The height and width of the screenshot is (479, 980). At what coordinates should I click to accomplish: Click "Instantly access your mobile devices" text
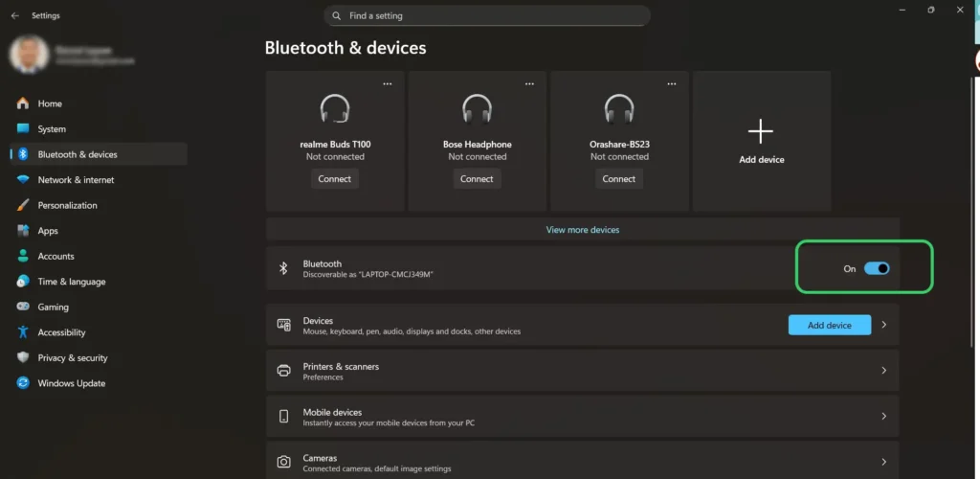(x=389, y=423)
